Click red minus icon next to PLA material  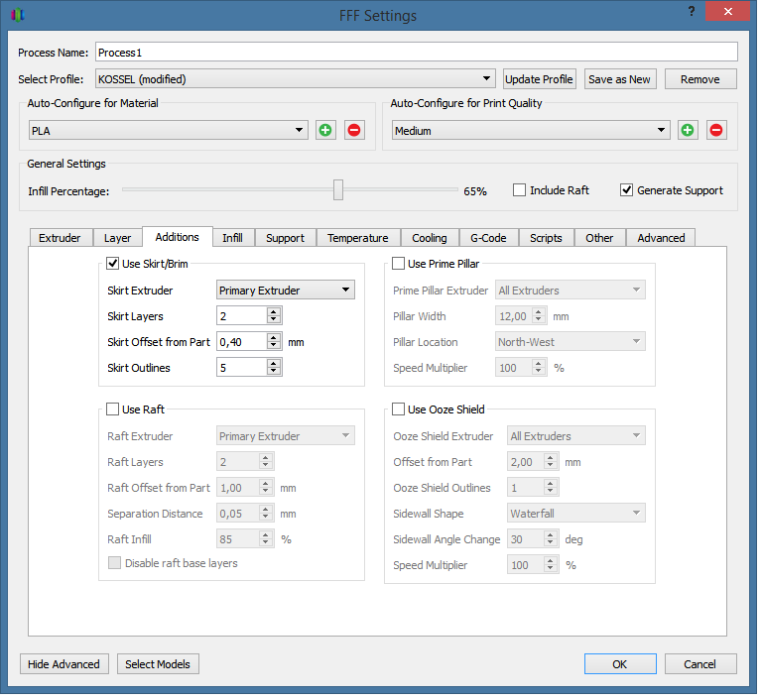pos(353,130)
